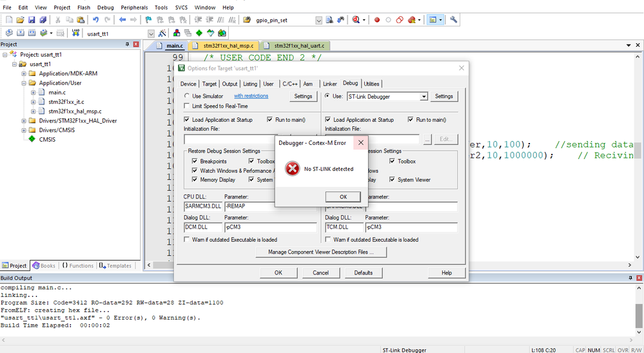
Task: Toggle right-side Run to main() checkbox
Action: (410, 120)
